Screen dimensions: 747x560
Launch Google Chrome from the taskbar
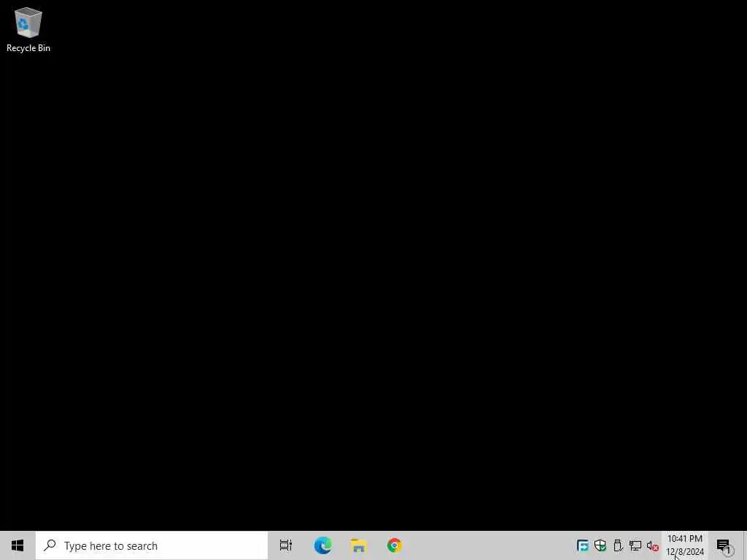point(395,545)
